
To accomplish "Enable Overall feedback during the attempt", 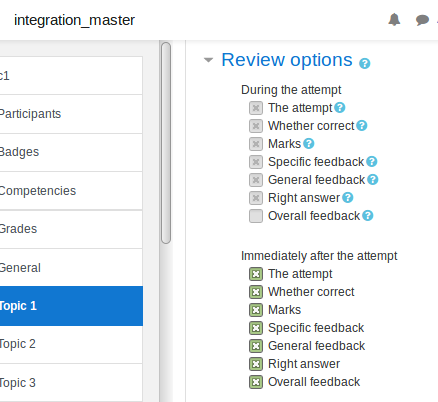I will (256, 216).
